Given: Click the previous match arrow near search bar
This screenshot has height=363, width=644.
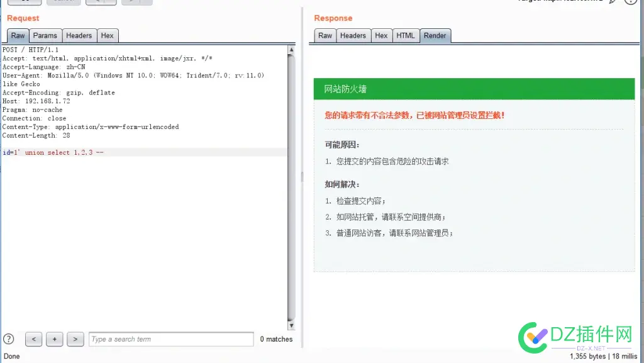Looking at the screenshot, I should (33, 339).
